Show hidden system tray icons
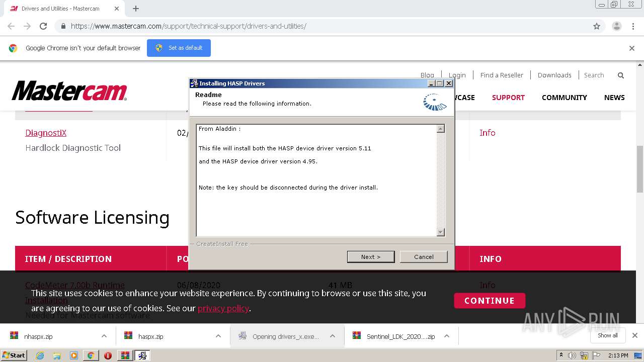 (x=561, y=355)
